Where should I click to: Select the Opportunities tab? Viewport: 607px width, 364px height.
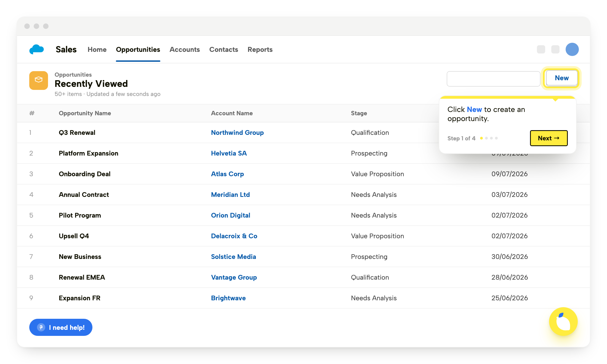point(138,49)
